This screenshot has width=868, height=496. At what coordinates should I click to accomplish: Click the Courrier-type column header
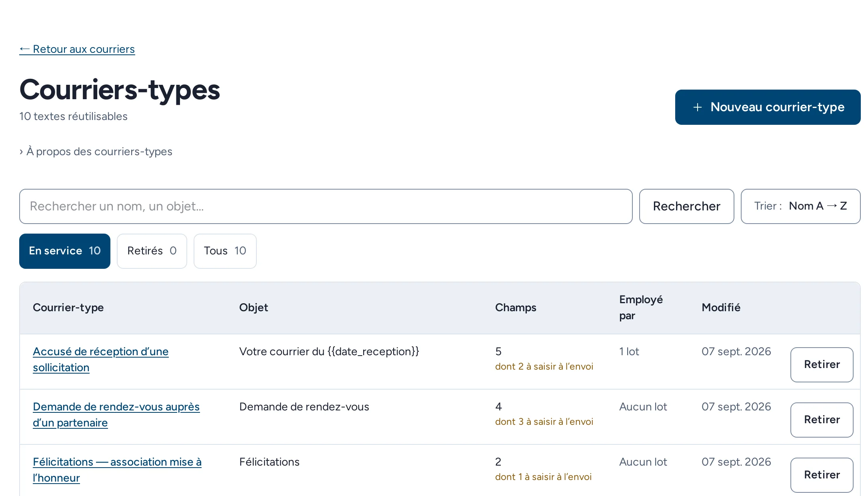[68, 308]
